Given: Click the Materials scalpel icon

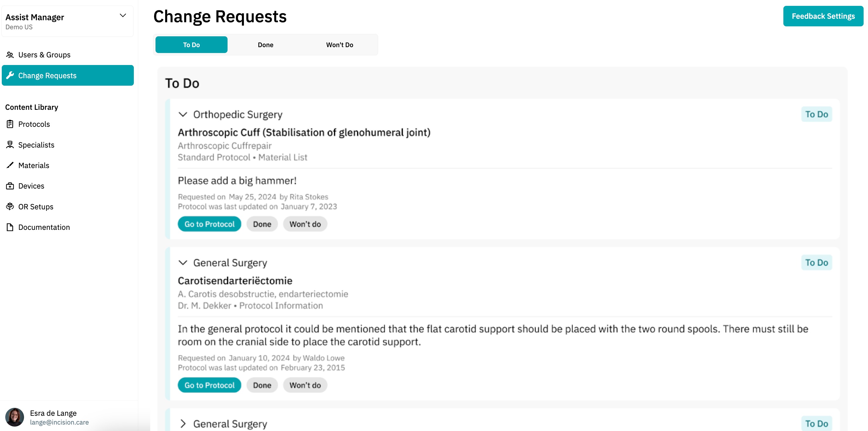Looking at the screenshot, I should [x=10, y=165].
